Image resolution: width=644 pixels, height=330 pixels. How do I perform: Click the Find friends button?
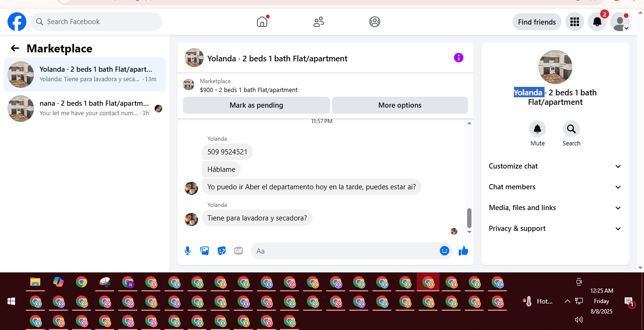(x=537, y=22)
